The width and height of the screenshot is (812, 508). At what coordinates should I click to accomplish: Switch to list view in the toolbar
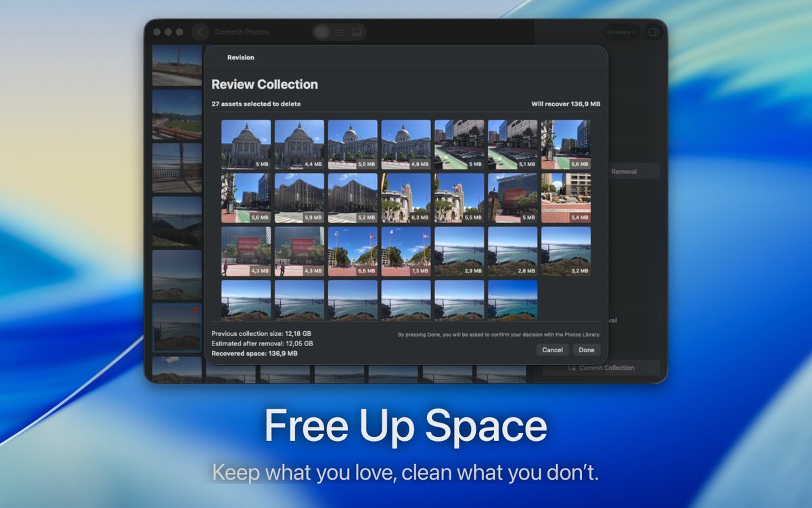[340, 32]
